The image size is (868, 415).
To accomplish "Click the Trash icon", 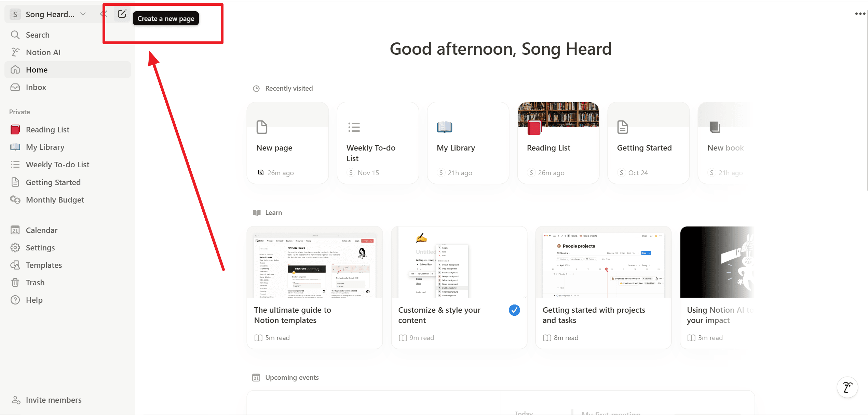I will click(15, 283).
